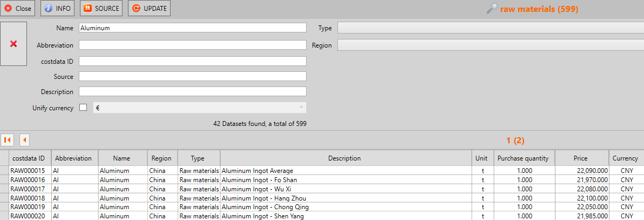Sort by the Currency column header
The width and height of the screenshot is (644, 220).
tap(626, 158)
